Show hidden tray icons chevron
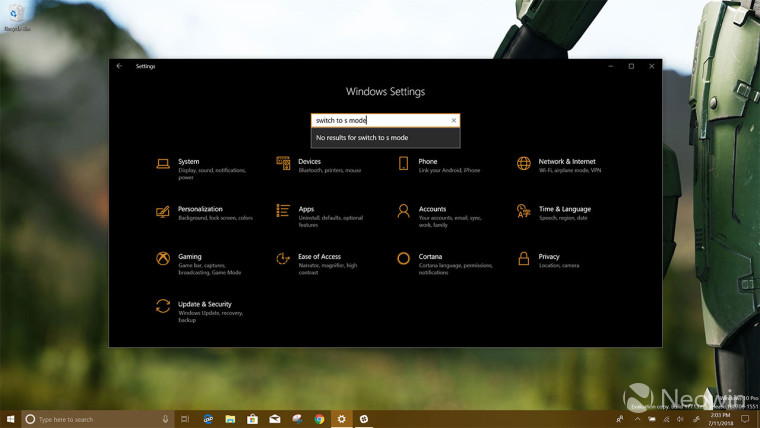This screenshot has width=760, height=428. tap(637, 419)
